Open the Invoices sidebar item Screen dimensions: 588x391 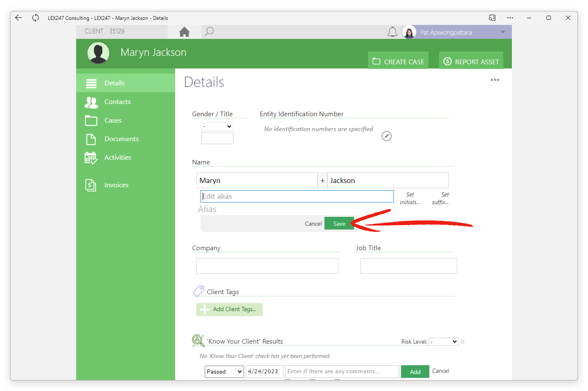click(126, 185)
